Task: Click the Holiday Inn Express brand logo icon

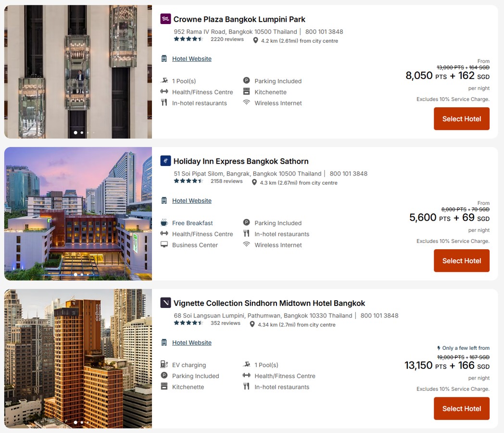Action: coord(165,161)
